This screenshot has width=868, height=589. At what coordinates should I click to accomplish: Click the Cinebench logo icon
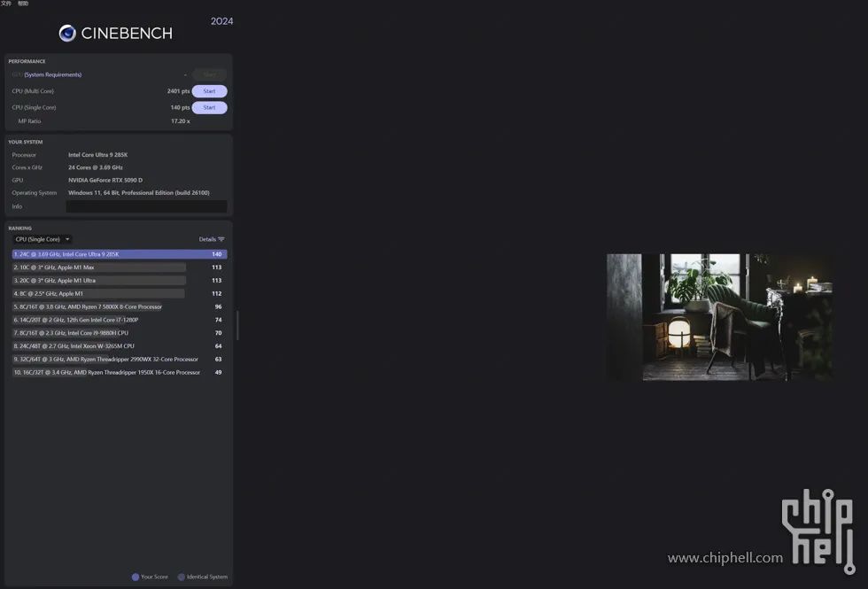click(x=67, y=34)
